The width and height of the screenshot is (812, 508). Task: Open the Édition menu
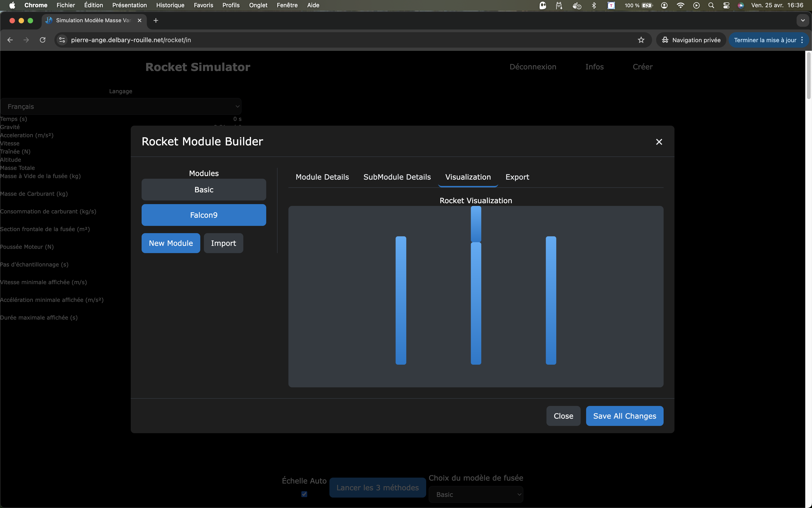(x=94, y=5)
